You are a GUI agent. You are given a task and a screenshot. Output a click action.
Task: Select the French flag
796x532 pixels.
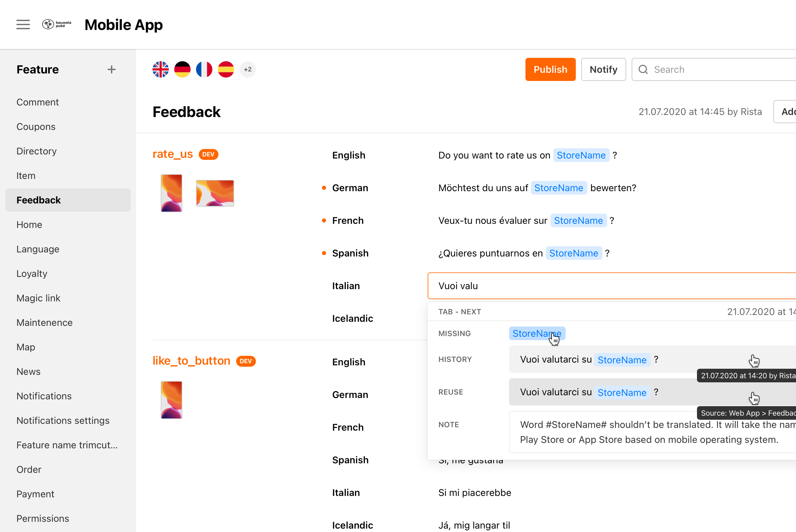coord(204,69)
